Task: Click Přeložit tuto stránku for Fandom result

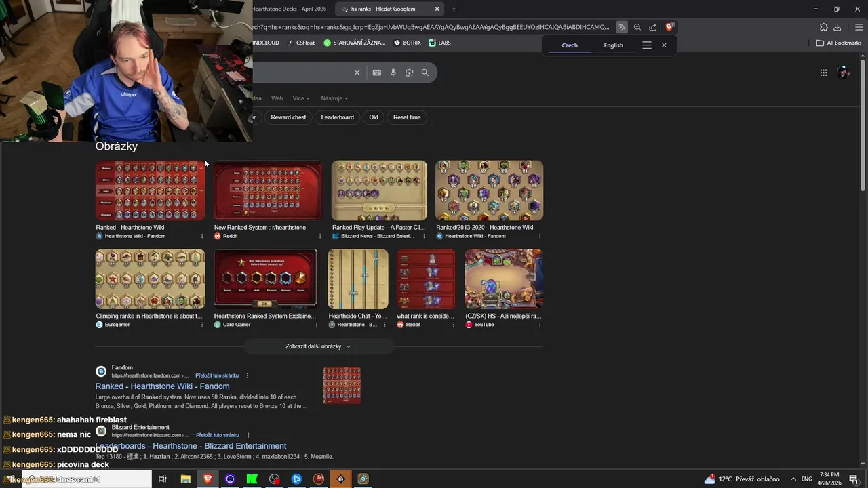Action: tap(217, 375)
